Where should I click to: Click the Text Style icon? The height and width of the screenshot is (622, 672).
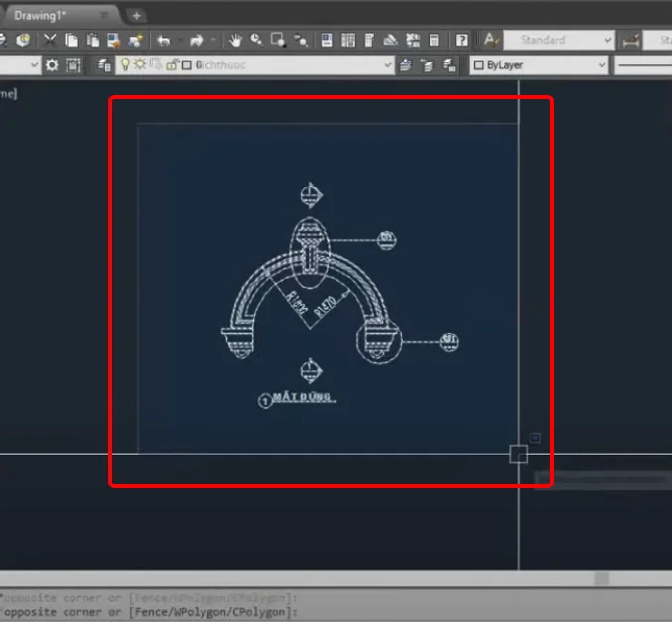pos(491,40)
